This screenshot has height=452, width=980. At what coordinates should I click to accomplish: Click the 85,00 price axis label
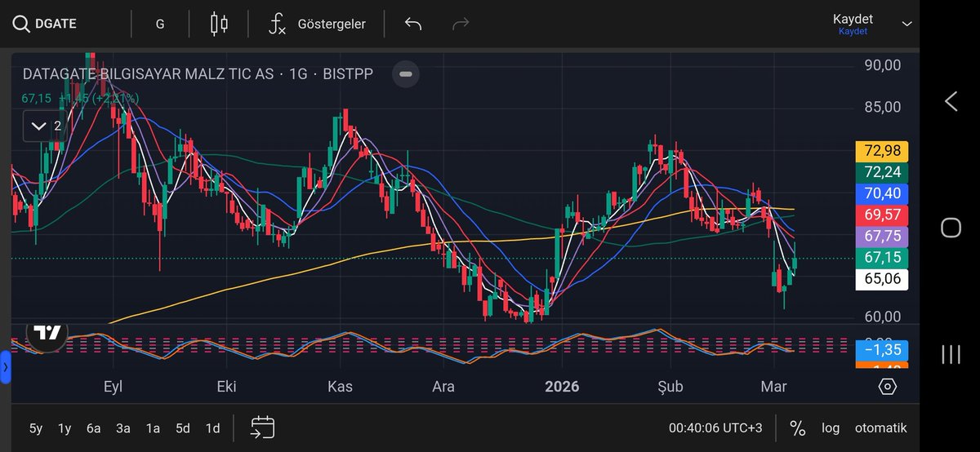(x=882, y=107)
